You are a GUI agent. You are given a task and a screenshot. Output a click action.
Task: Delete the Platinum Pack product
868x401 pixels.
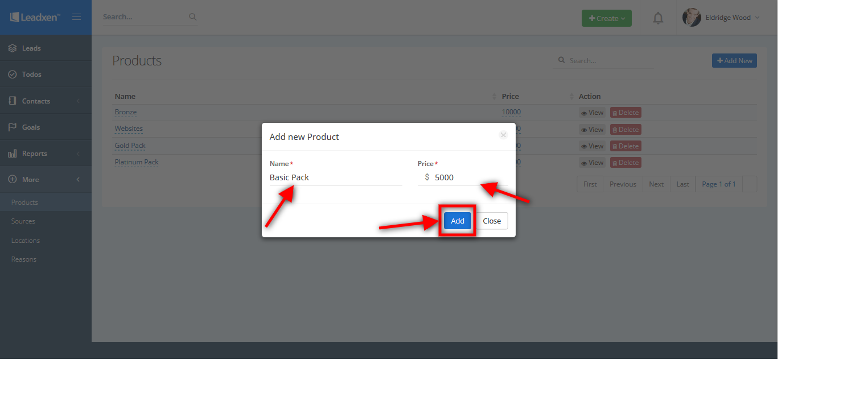coord(626,163)
